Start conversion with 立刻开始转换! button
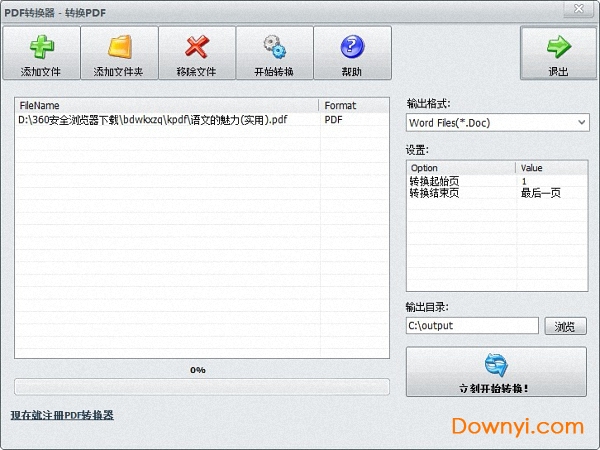 (496, 372)
